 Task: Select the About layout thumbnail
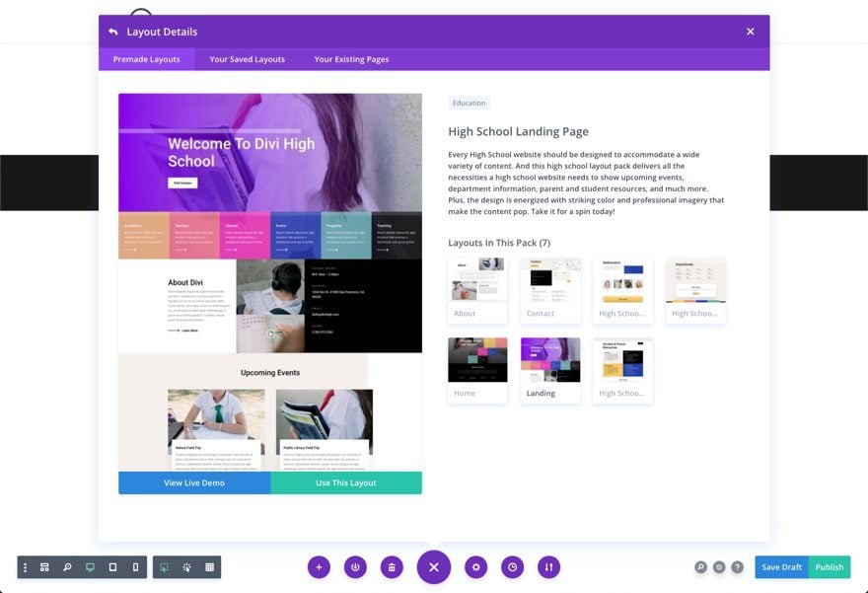coord(477,290)
